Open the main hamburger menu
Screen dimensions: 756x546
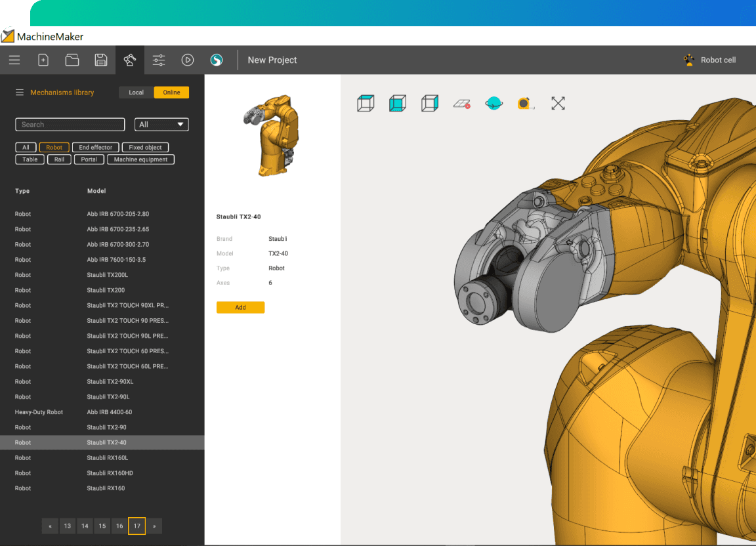[x=14, y=60]
